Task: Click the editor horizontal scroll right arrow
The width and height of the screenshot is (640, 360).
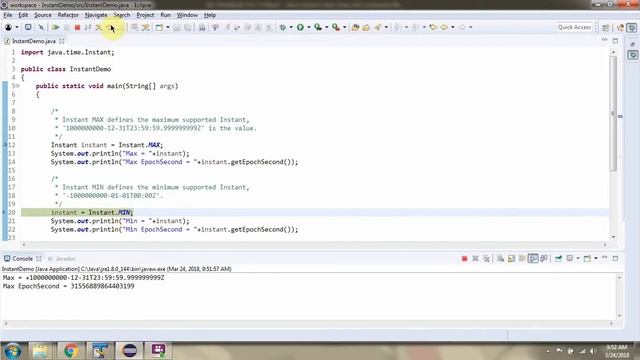Action: [x=605, y=244]
